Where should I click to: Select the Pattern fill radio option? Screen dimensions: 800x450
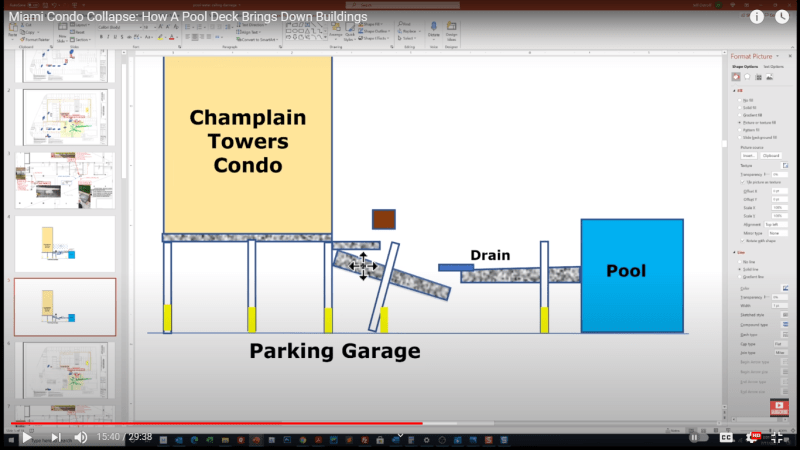click(x=740, y=130)
